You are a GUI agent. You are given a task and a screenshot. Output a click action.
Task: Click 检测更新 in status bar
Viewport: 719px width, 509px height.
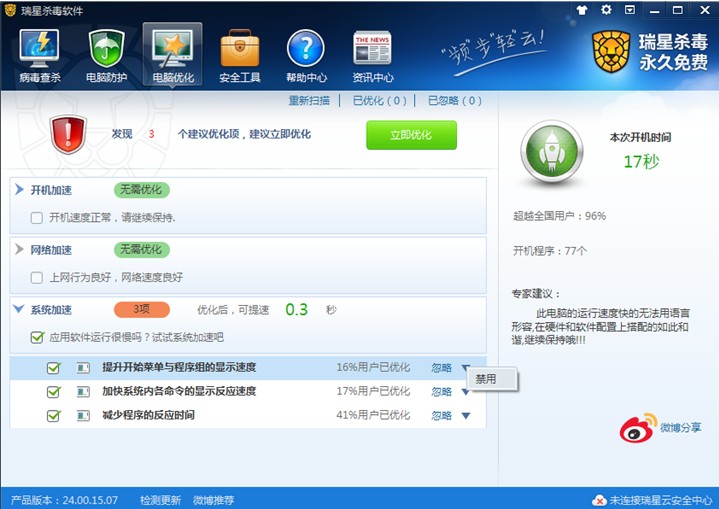tap(160, 500)
